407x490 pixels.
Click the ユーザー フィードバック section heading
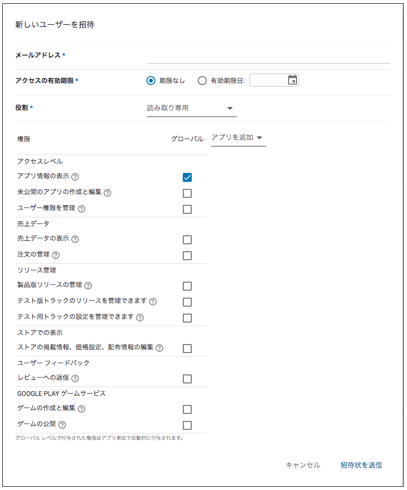pos(53,363)
